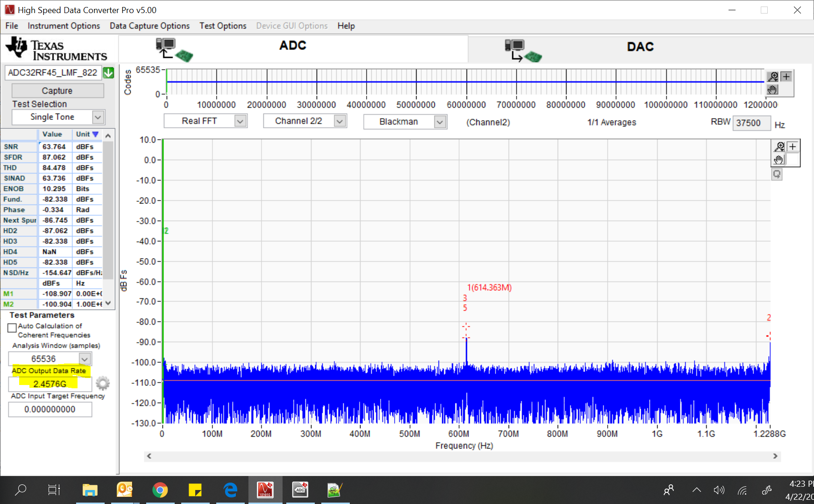Open Google Chrome from the taskbar

(160, 490)
